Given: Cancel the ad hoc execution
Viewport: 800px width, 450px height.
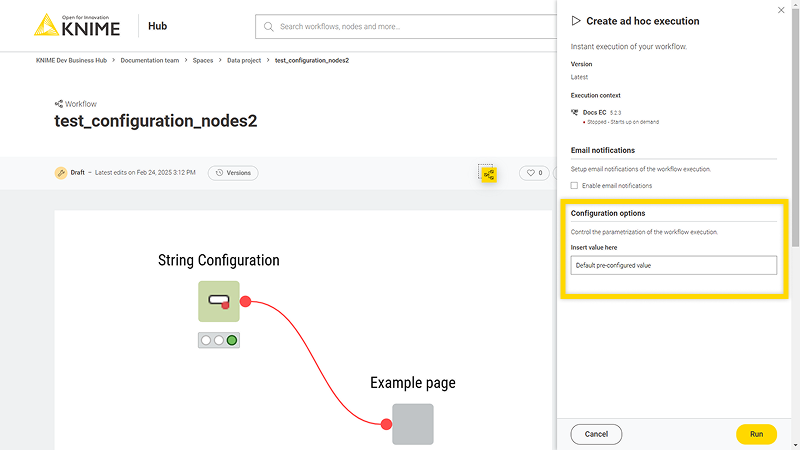Looking at the screenshot, I should click(x=596, y=434).
